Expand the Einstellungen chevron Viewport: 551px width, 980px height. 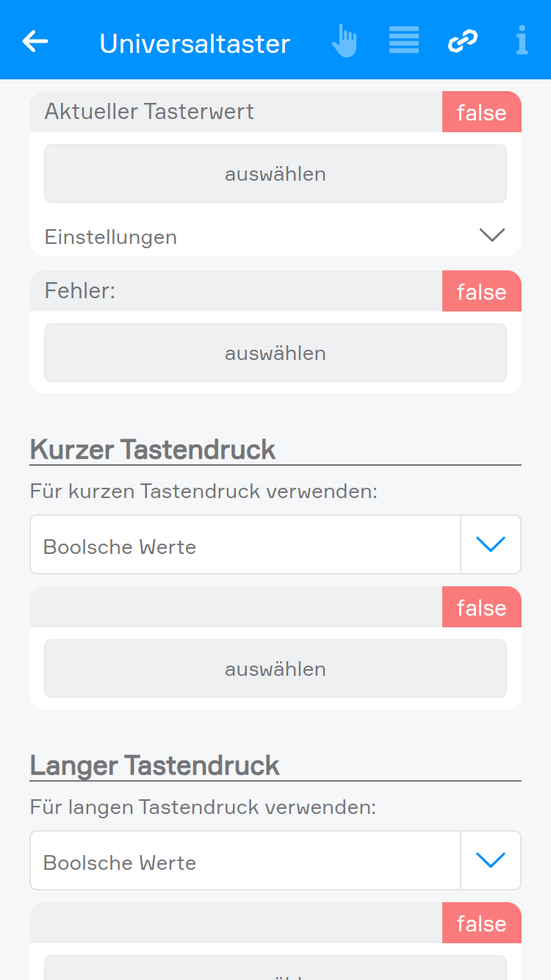pyautogui.click(x=491, y=235)
